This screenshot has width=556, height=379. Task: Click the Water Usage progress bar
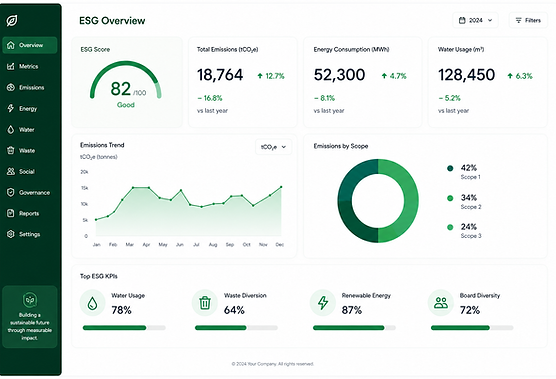point(124,328)
